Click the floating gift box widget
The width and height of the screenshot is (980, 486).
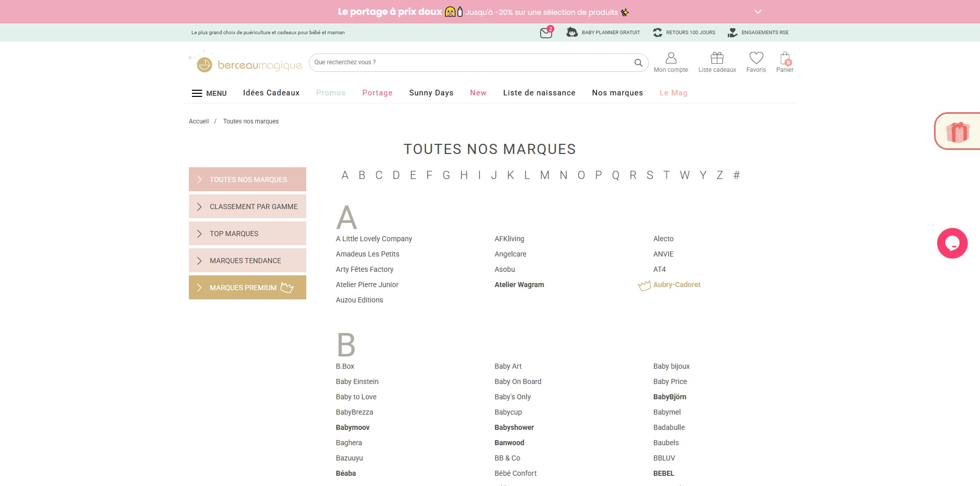tap(958, 132)
